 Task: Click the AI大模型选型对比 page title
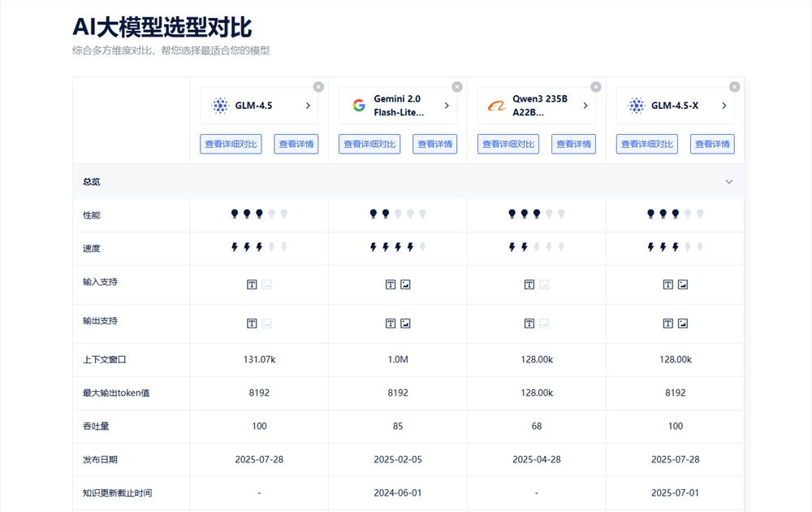[162, 28]
